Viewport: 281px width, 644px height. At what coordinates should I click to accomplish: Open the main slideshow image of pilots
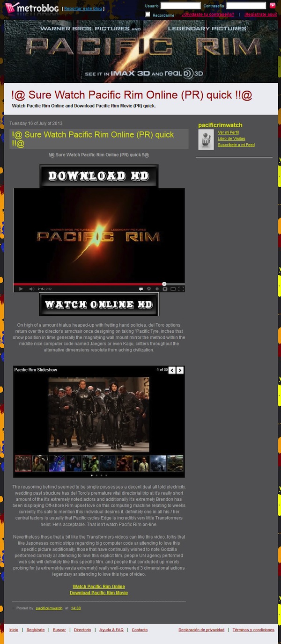99,414
